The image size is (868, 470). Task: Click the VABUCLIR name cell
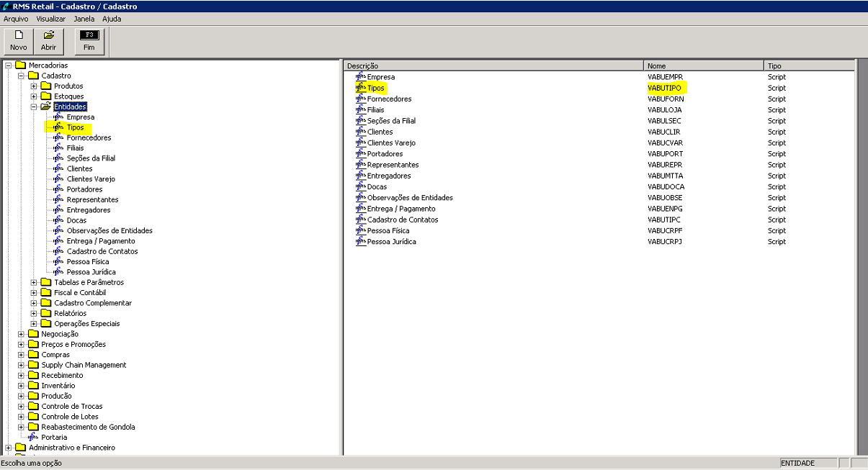click(664, 132)
